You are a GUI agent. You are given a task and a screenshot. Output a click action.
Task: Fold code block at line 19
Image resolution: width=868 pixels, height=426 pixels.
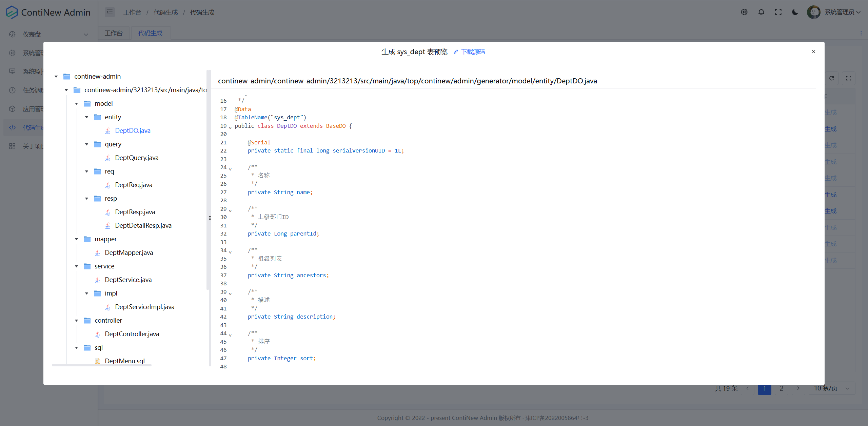click(230, 127)
